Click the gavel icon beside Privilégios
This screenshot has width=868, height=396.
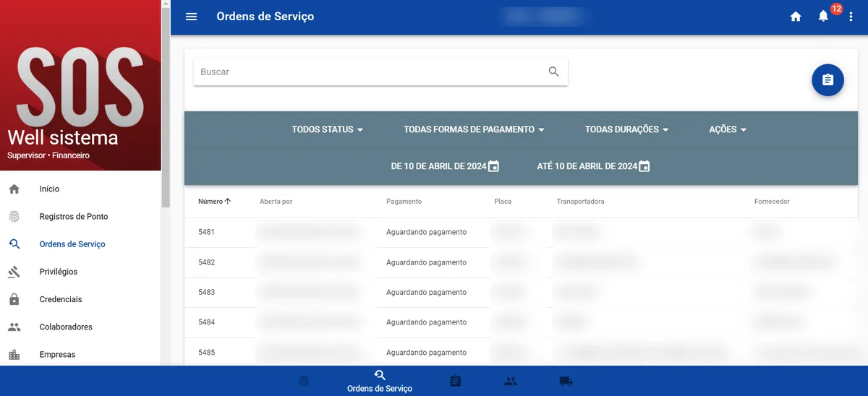(14, 272)
